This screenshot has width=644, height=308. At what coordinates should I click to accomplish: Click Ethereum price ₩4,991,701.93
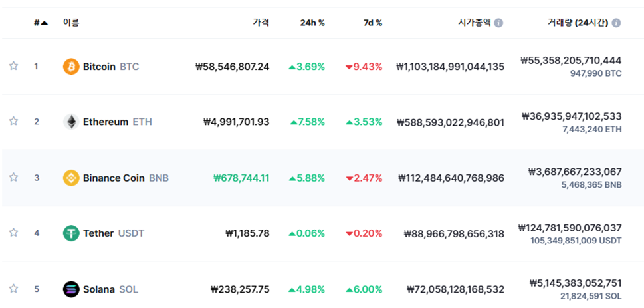(x=237, y=122)
